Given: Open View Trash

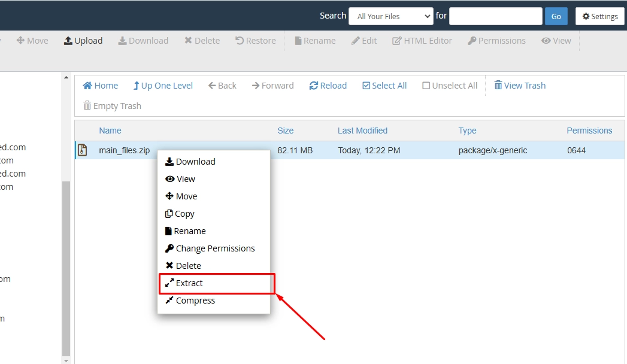Looking at the screenshot, I should click(520, 86).
